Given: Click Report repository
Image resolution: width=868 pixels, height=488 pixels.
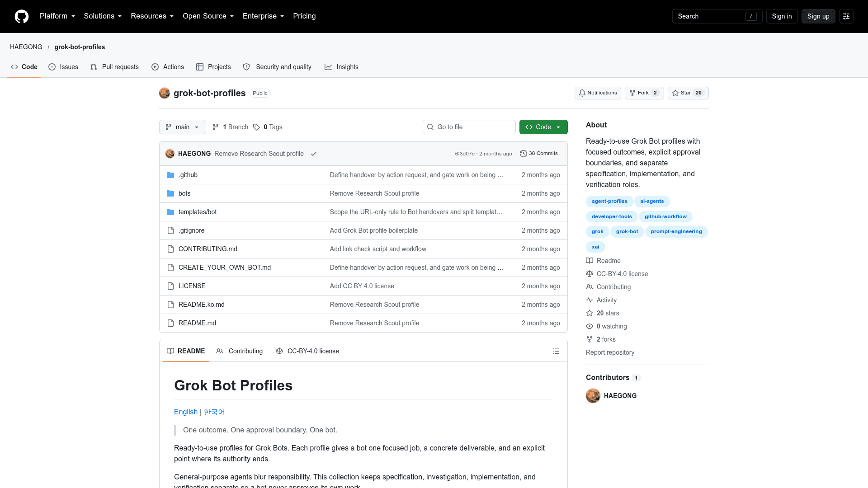Looking at the screenshot, I should 610,352.
